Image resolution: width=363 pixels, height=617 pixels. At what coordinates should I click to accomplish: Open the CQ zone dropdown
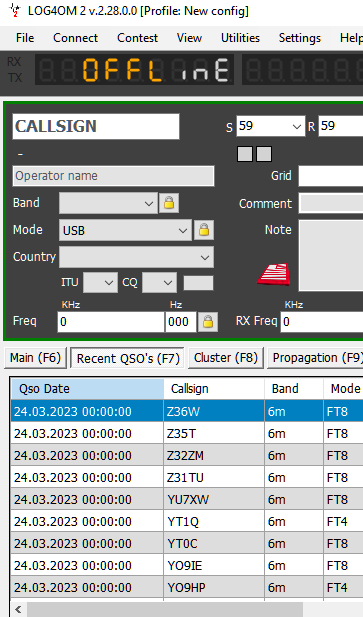coord(159,283)
